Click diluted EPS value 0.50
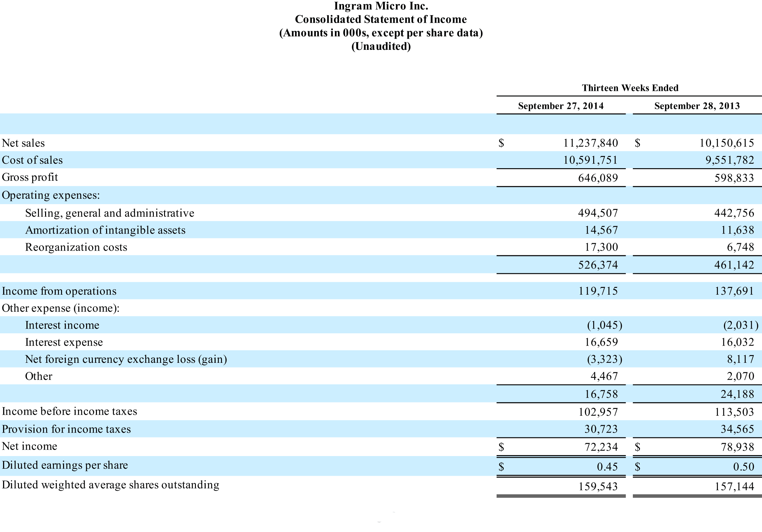The width and height of the screenshot is (762, 532). pyautogui.click(x=744, y=467)
